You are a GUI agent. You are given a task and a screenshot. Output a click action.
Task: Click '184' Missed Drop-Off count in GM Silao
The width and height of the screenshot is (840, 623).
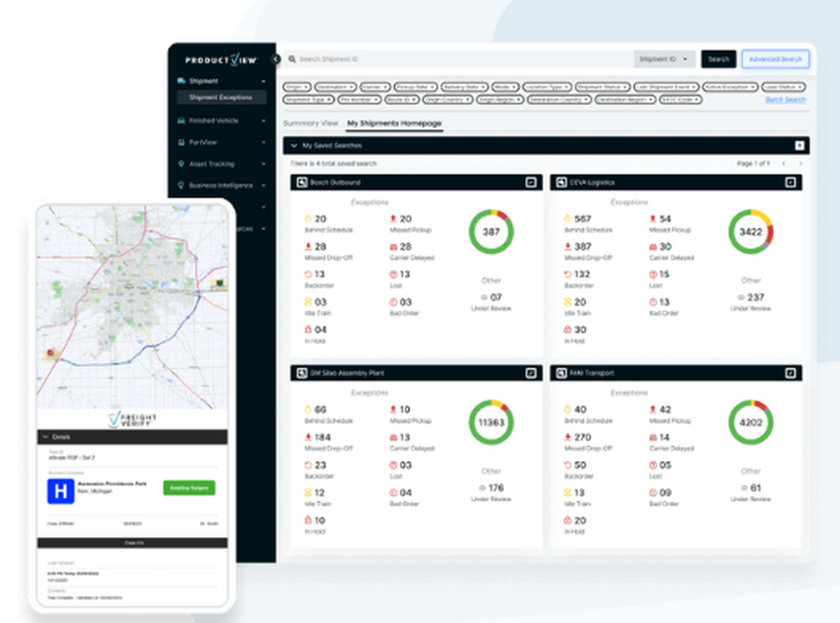click(323, 437)
